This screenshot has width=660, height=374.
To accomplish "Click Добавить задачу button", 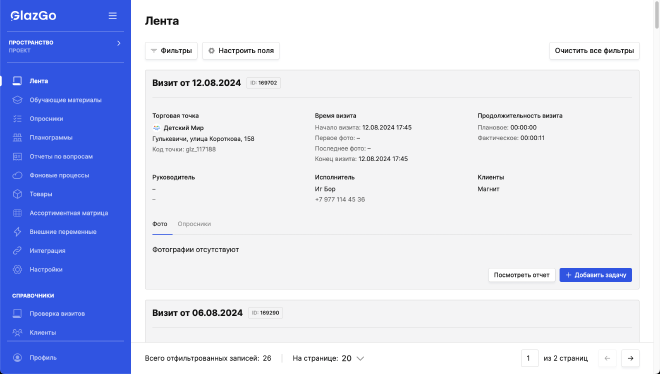I will click(596, 275).
